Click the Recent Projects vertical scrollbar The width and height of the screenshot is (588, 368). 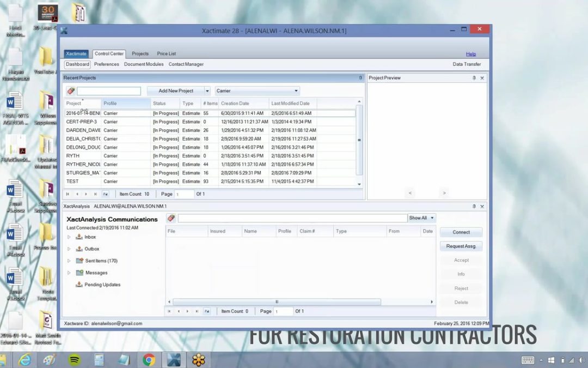pyautogui.click(x=359, y=140)
